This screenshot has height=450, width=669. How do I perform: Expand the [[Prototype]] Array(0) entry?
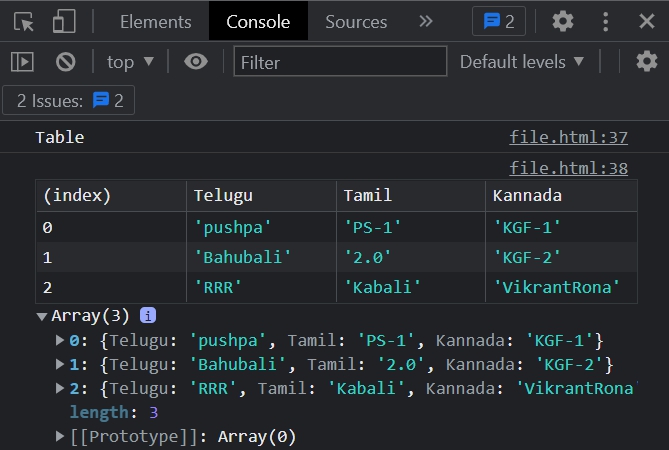click(x=61, y=436)
